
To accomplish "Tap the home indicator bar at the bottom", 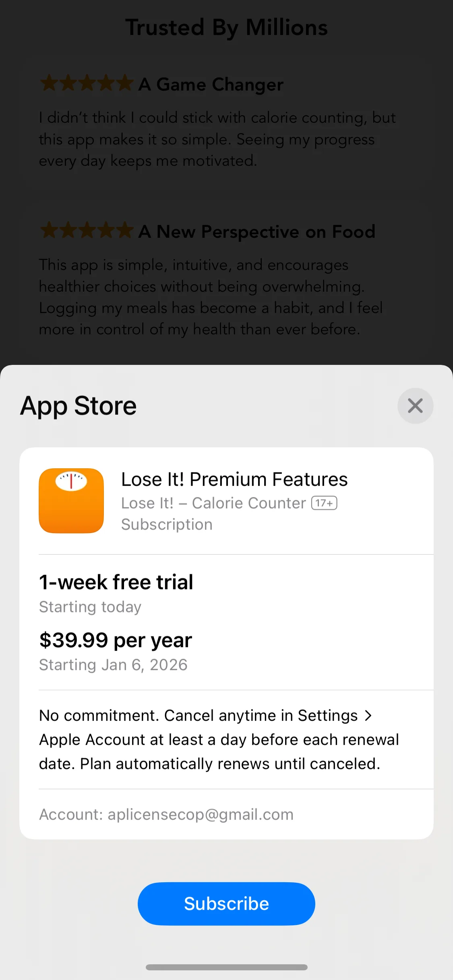I will click(x=226, y=967).
